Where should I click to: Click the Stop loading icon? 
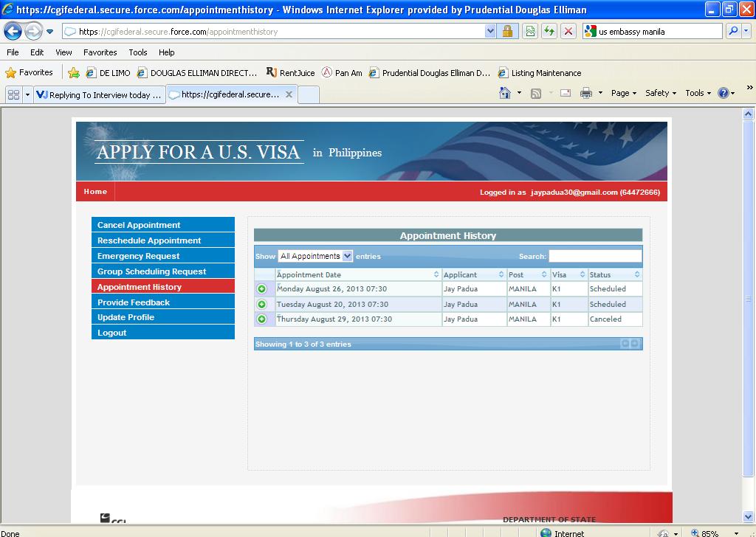568,32
